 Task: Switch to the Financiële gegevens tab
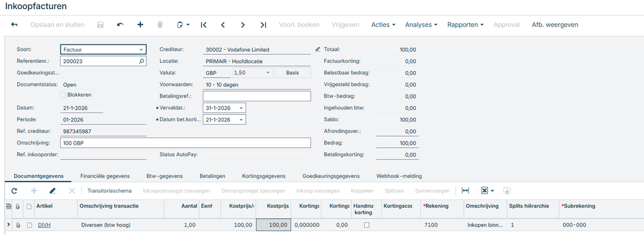[x=105, y=176]
